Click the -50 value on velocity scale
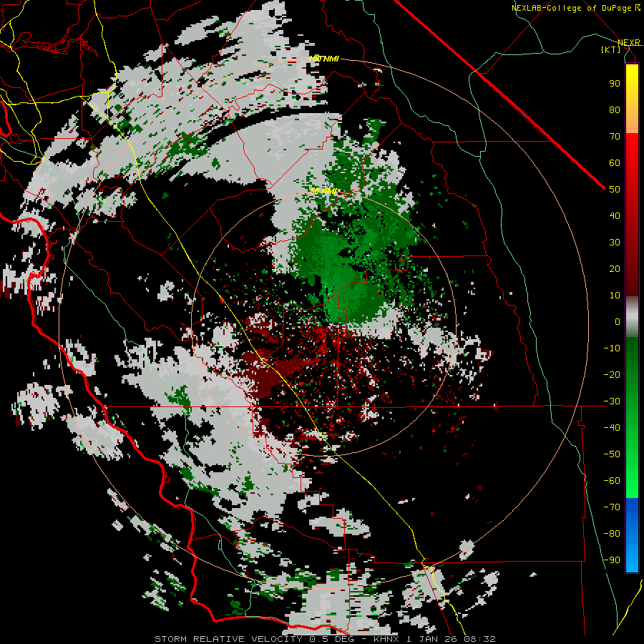644x644 pixels. tap(612, 454)
